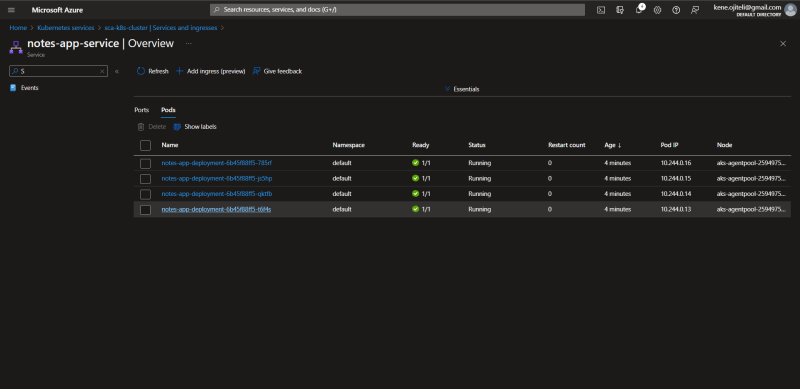
Task: Click the green ready icon for pod js5hp
Action: [415, 178]
